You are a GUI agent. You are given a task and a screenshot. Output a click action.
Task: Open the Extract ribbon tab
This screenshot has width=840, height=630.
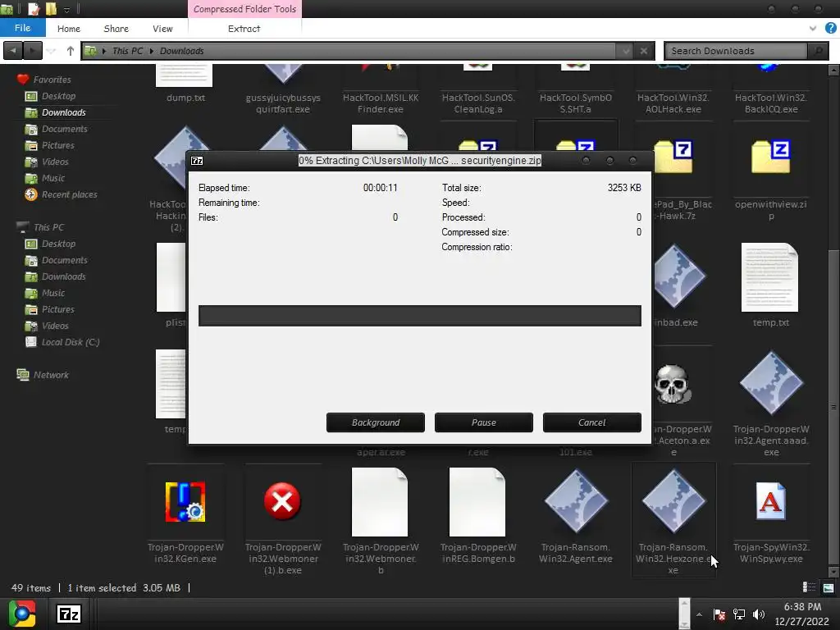244,29
